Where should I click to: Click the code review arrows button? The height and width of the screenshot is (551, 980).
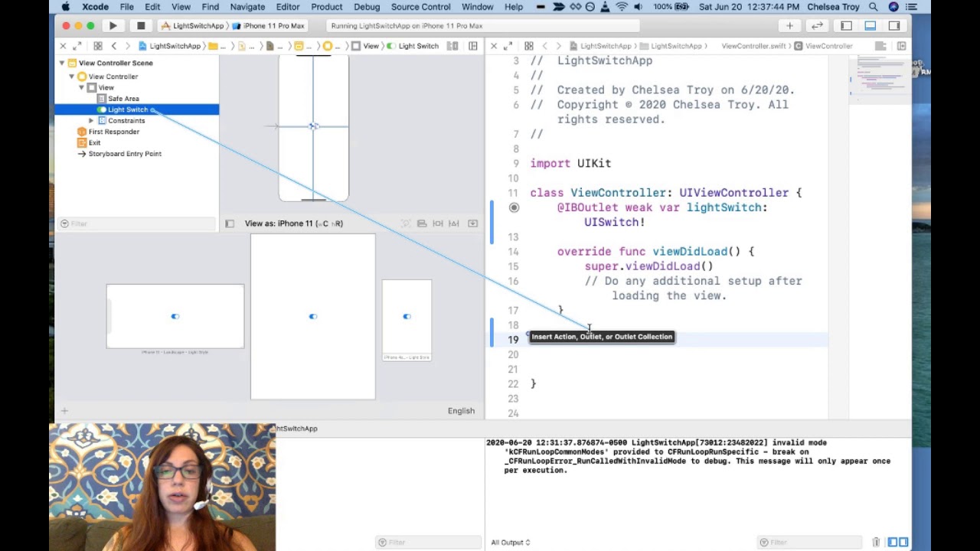click(x=817, y=26)
